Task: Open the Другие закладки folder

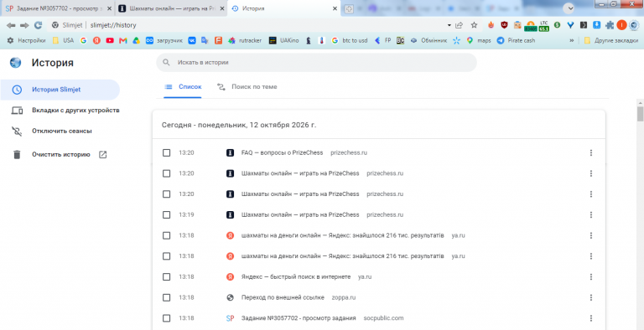Action: click(x=610, y=41)
